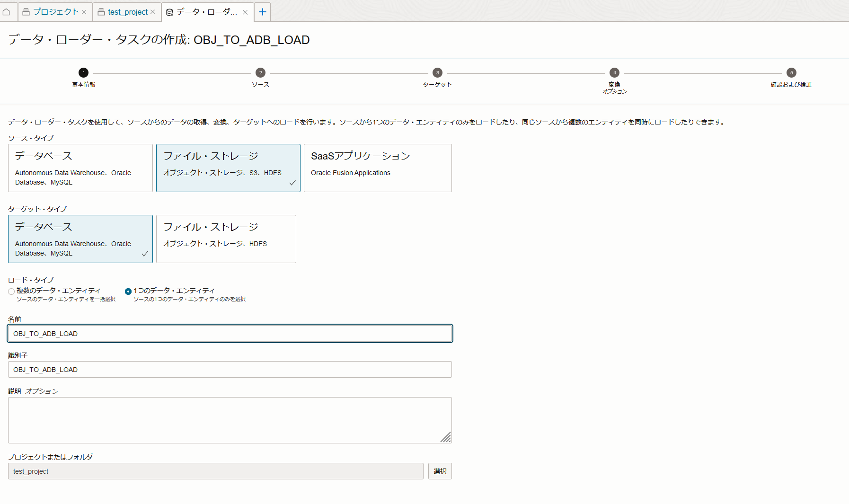Go to step 3 ターゲット
The width and height of the screenshot is (849, 504).
click(x=437, y=78)
